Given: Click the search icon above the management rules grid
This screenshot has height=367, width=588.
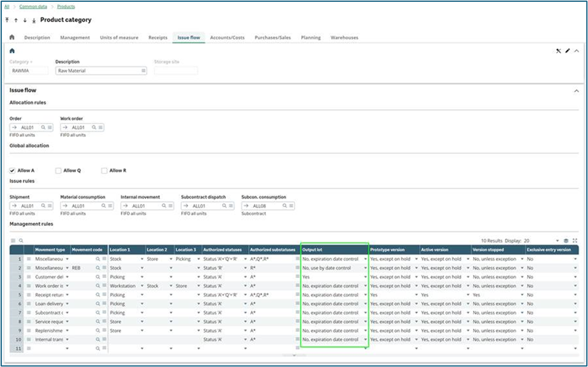Looking at the screenshot, I should [20, 240].
